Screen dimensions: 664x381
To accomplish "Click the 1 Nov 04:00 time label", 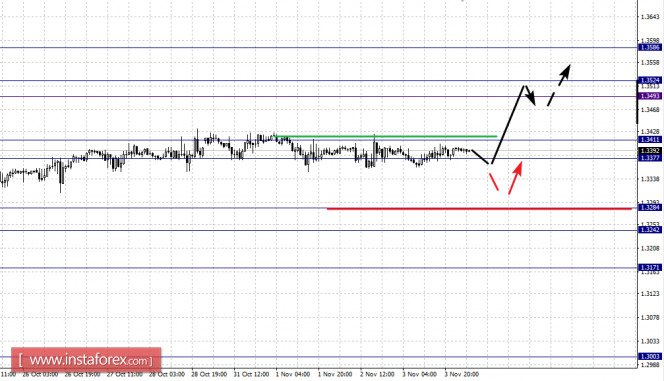I will 293,374.
